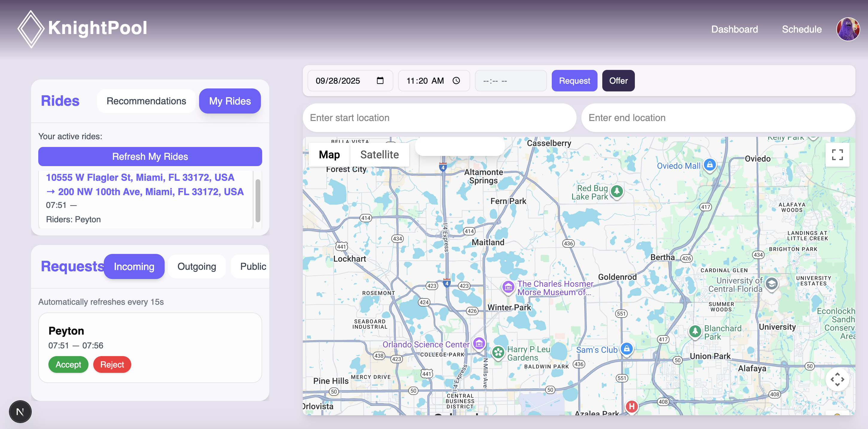
Task: Click the KnightPool diamond logo
Action: (x=31, y=29)
